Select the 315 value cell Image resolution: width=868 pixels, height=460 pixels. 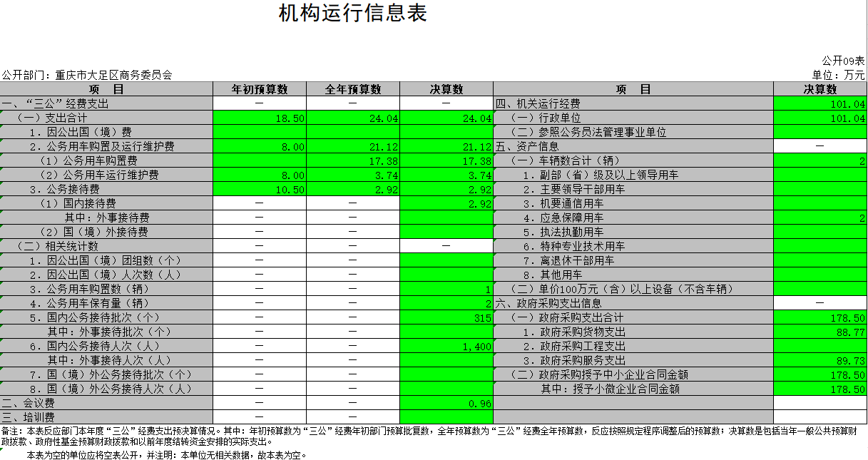tap(446, 317)
